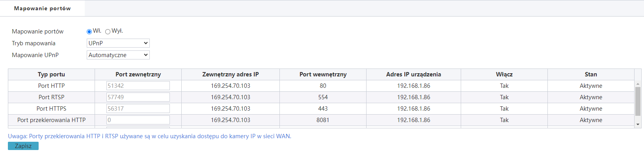The image size is (644, 152).
Task: Click the Stan column header
Action: pos(591,74)
